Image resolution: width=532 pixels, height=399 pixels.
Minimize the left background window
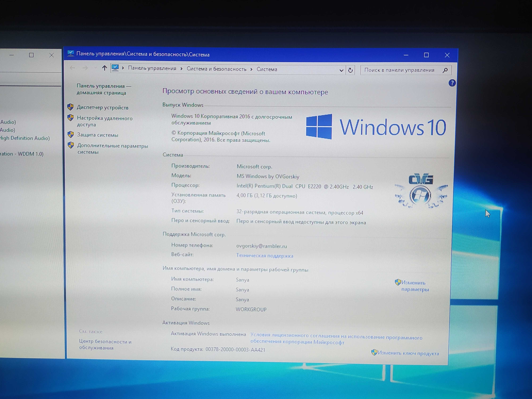(11, 55)
